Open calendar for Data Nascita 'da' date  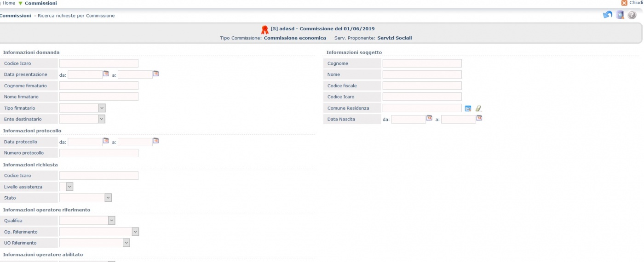point(429,118)
